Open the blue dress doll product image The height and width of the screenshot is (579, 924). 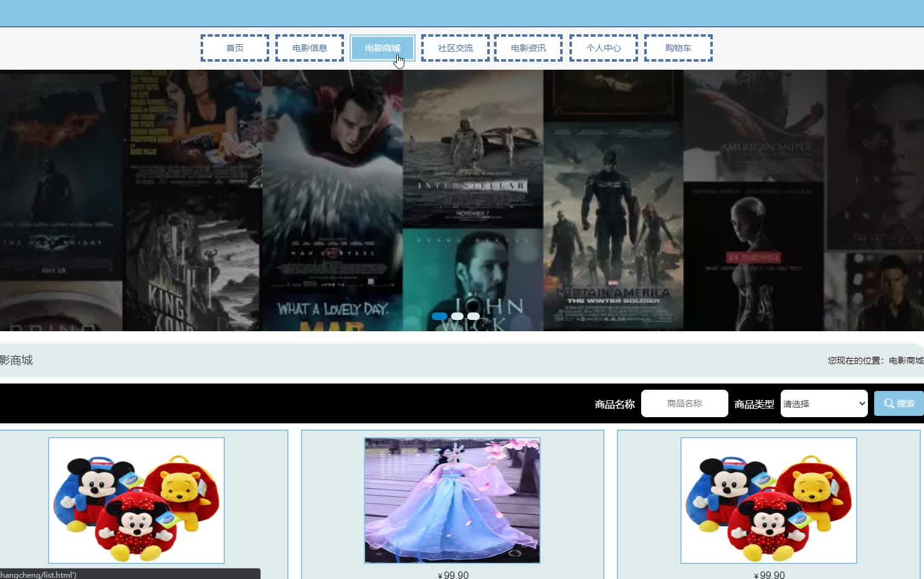click(x=452, y=501)
